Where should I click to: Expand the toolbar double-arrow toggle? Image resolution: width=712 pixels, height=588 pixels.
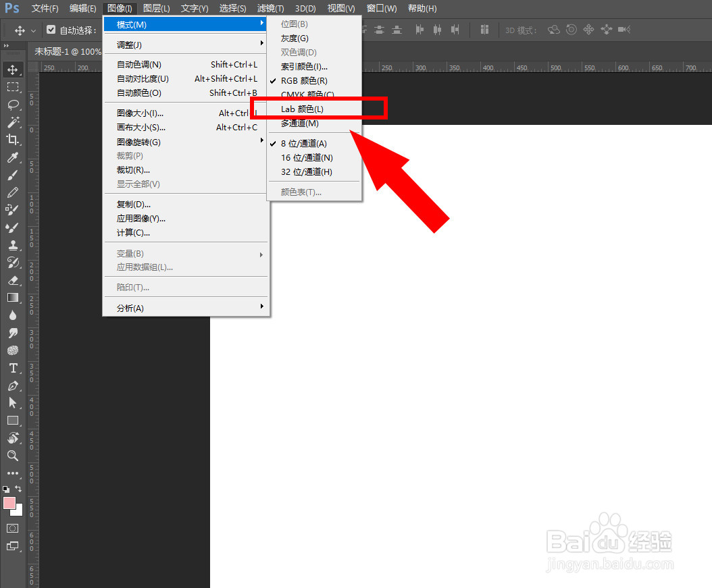(6, 46)
